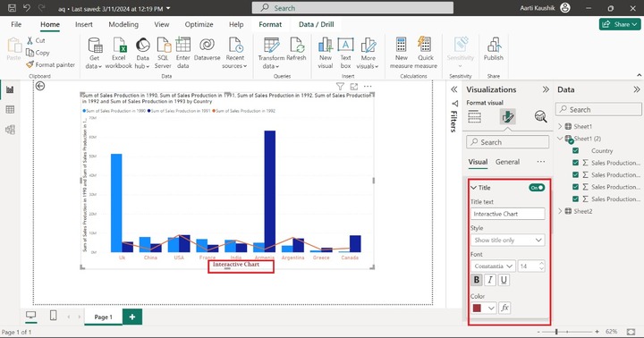Image resolution: width=644 pixels, height=338 pixels.
Task: Collapse the Sheet1 (2) table
Action: tap(560, 139)
